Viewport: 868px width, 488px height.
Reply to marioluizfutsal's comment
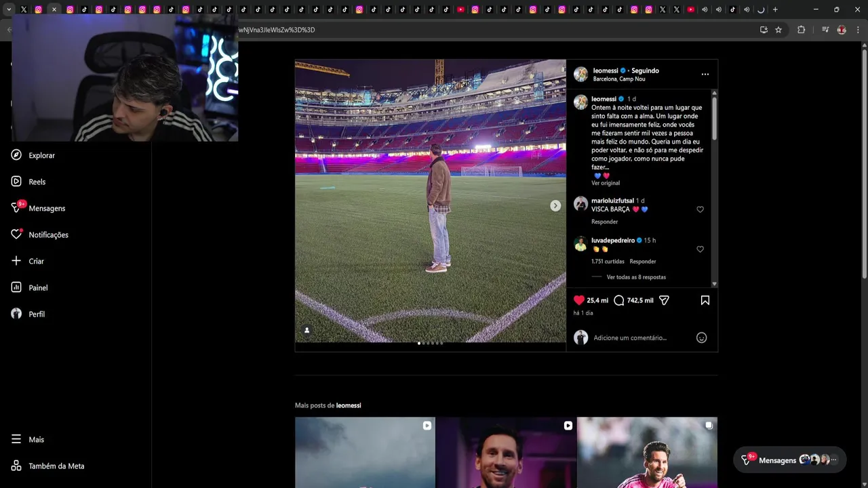(x=604, y=222)
